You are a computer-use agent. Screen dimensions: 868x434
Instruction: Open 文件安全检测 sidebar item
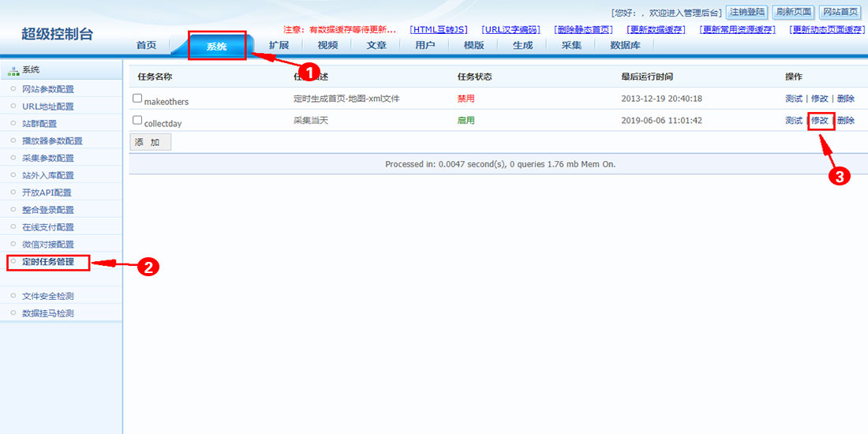(48, 296)
